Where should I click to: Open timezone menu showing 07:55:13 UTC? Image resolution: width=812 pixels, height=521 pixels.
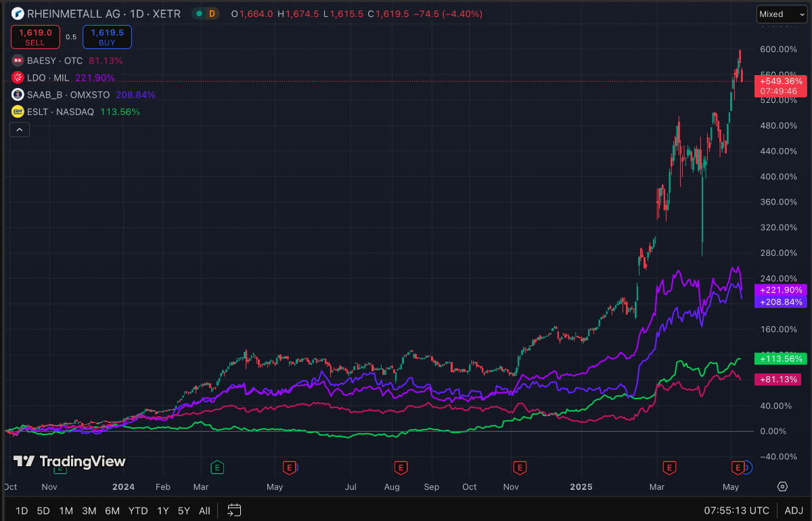(x=737, y=510)
